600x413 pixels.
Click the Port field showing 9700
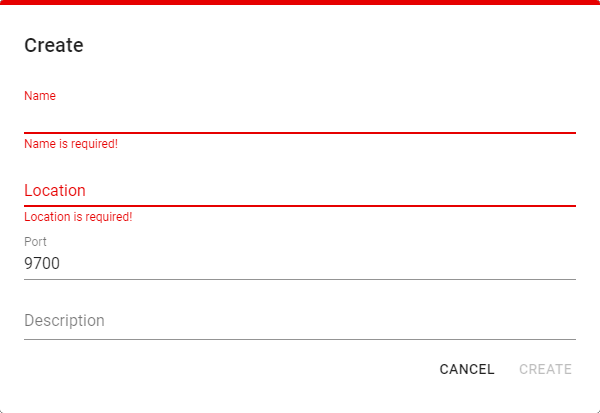click(300, 264)
